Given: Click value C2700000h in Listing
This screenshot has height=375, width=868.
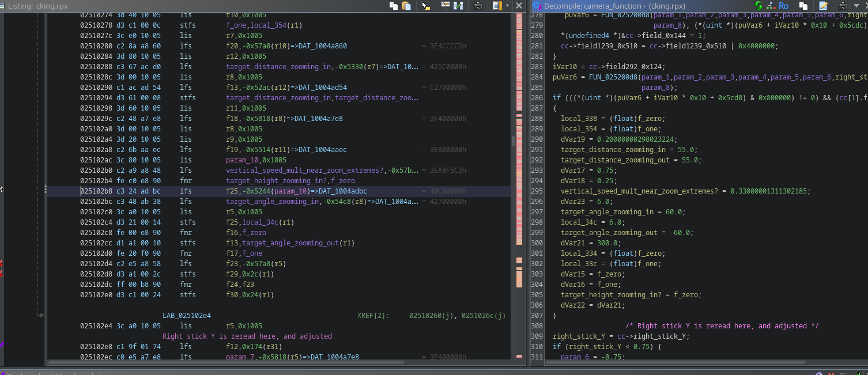Looking at the screenshot, I should coord(448,88).
